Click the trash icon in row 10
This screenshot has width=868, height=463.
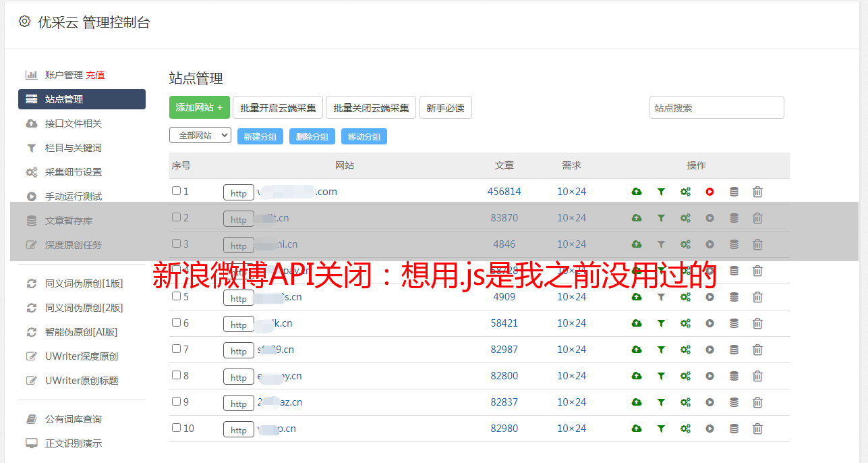(757, 429)
